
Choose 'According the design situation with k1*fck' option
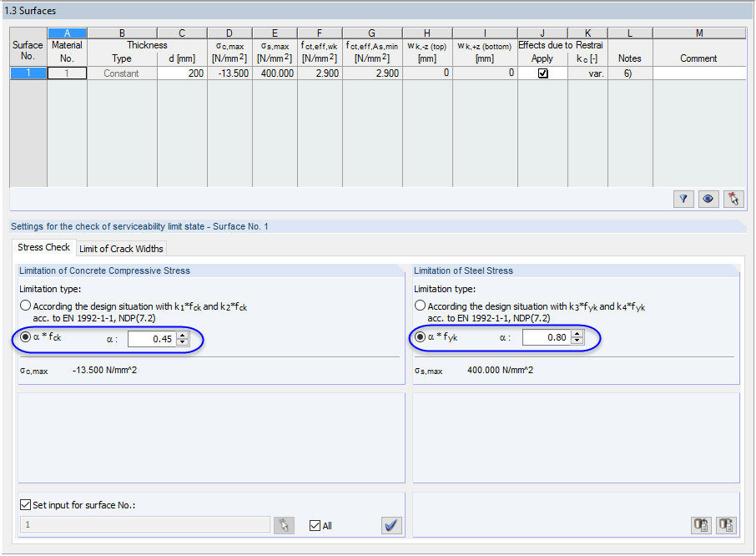(x=25, y=304)
